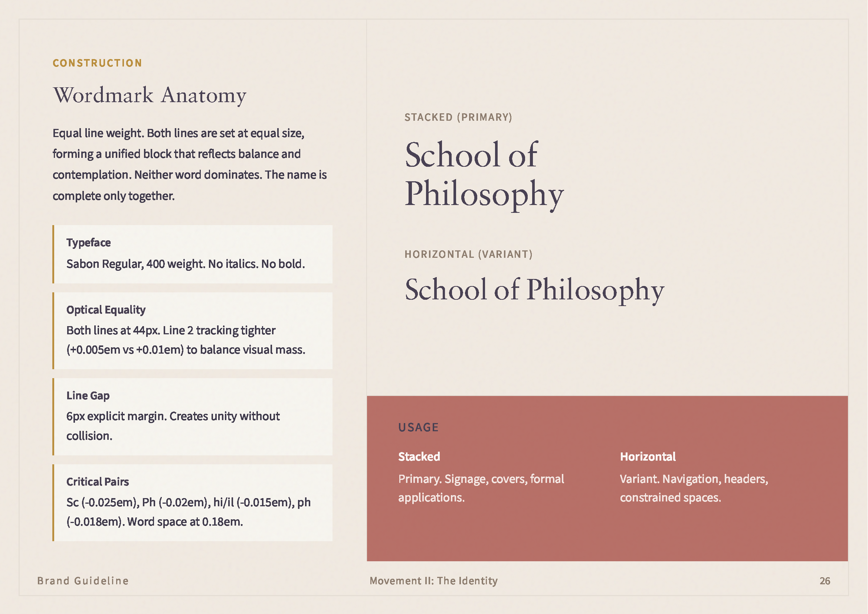Viewport: 868px width, 614px height.
Task: Click the Typeface card title
Action: 88,243
